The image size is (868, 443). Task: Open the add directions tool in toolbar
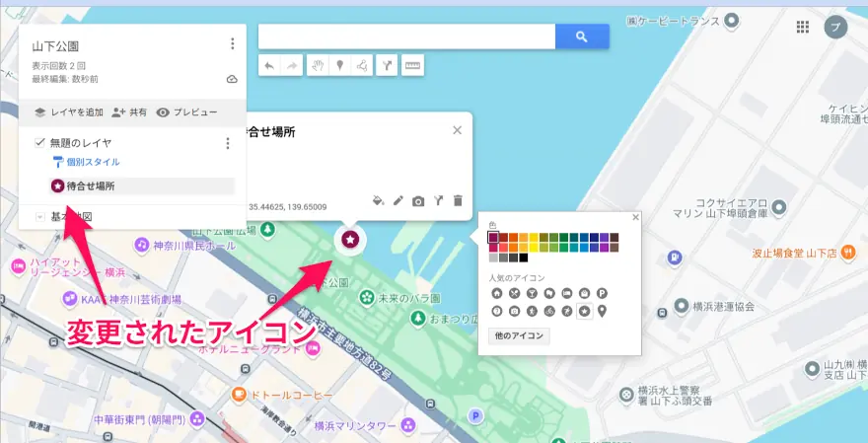tap(387, 65)
